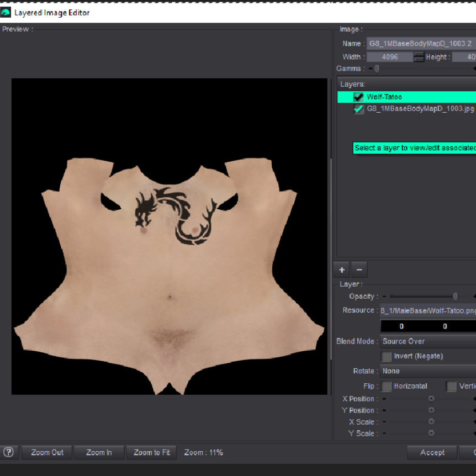This screenshot has width=476, height=476.
Task: Click the width-height aspect lock icon
Action: tap(419, 57)
